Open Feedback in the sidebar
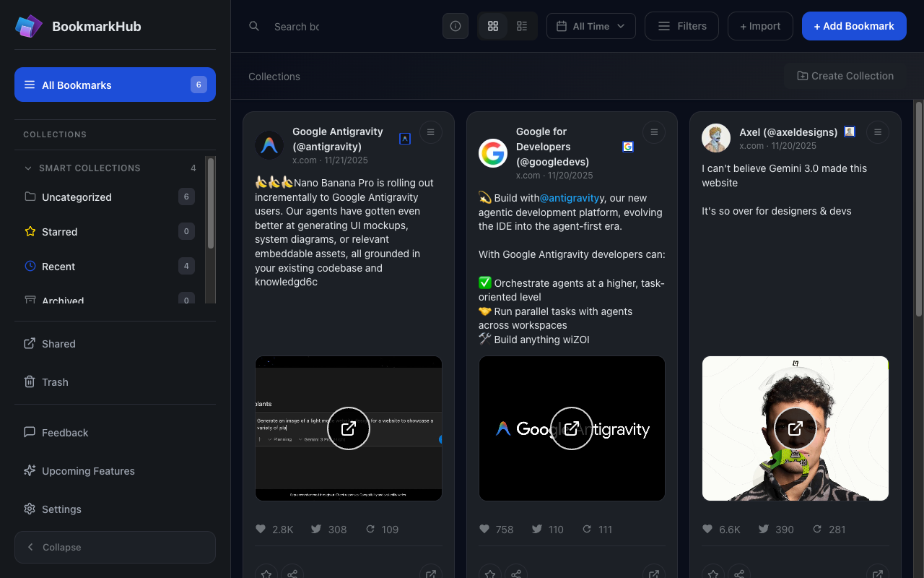This screenshot has width=924, height=578. tap(115, 432)
